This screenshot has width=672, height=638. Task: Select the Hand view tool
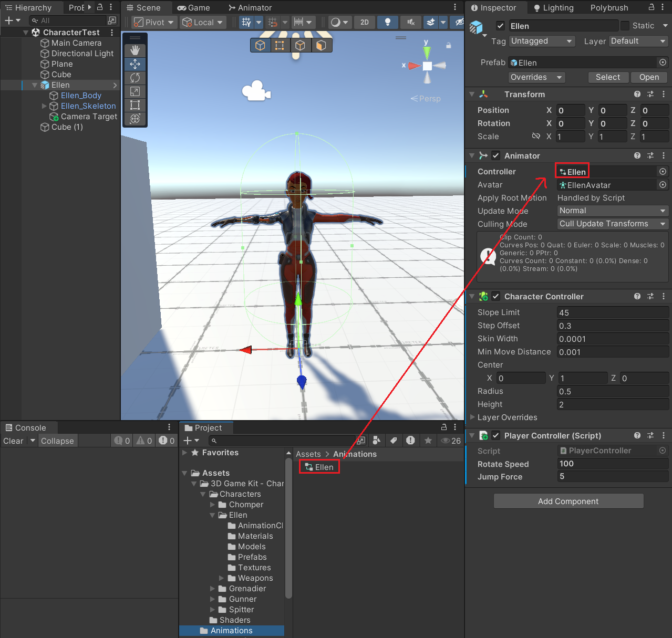(x=135, y=50)
